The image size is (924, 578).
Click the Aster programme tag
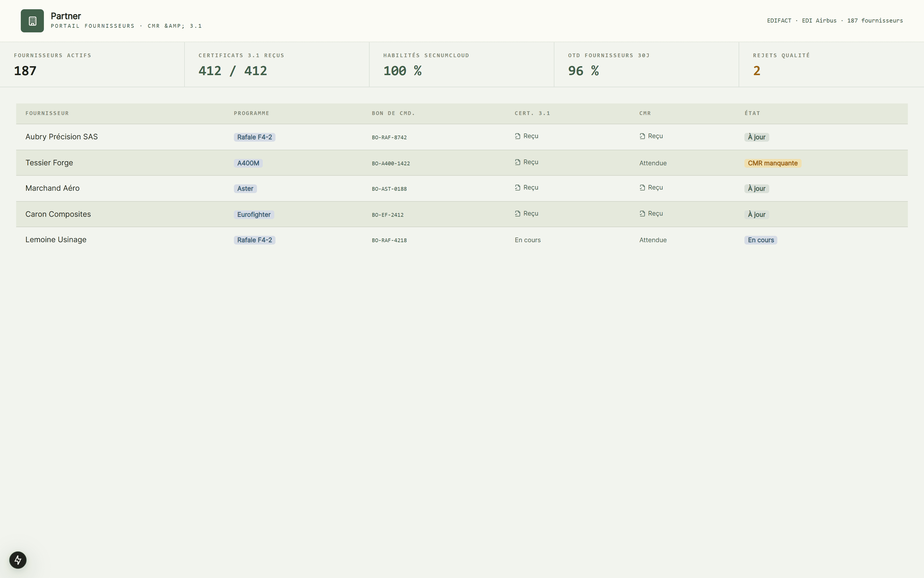pyautogui.click(x=245, y=189)
